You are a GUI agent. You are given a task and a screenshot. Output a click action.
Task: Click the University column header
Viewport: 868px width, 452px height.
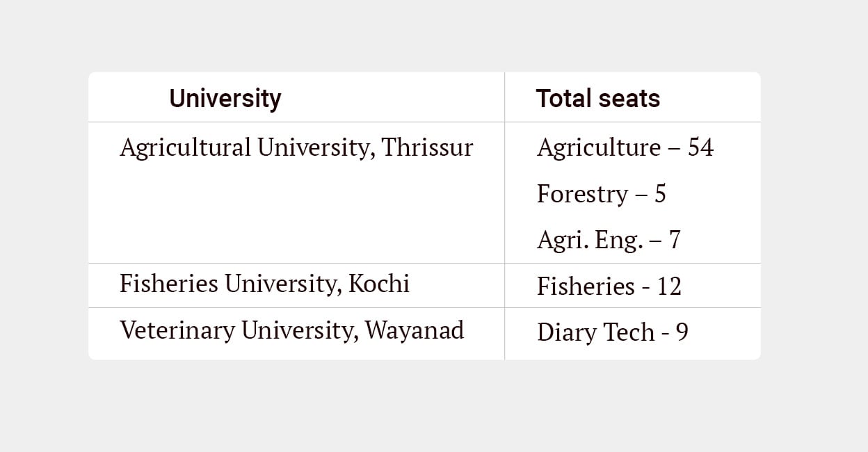[225, 99]
